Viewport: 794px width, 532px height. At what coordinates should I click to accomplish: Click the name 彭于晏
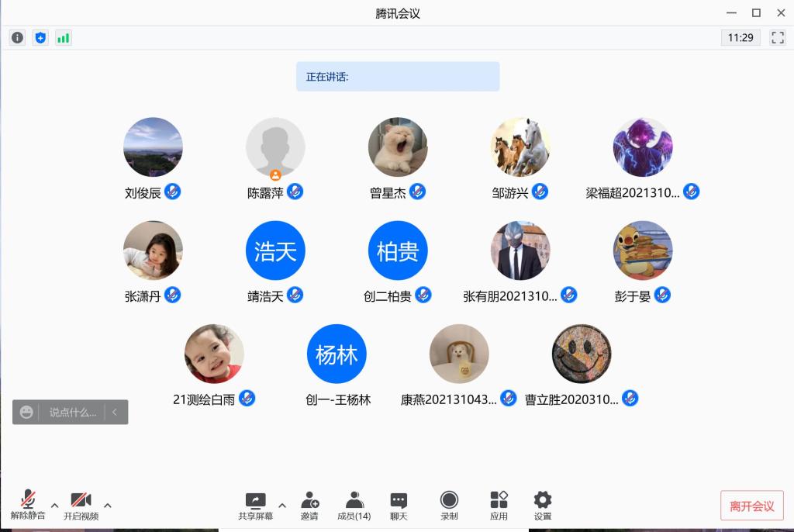[x=633, y=296]
